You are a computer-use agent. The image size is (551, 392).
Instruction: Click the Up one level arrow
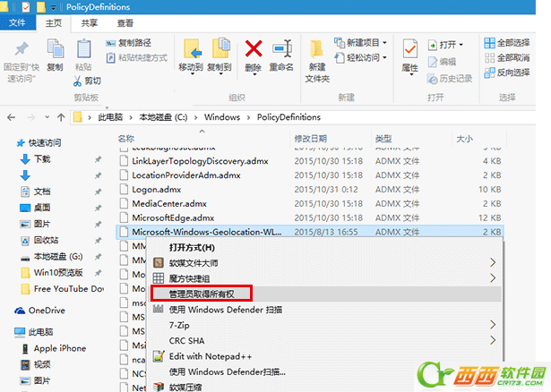pos(61,117)
